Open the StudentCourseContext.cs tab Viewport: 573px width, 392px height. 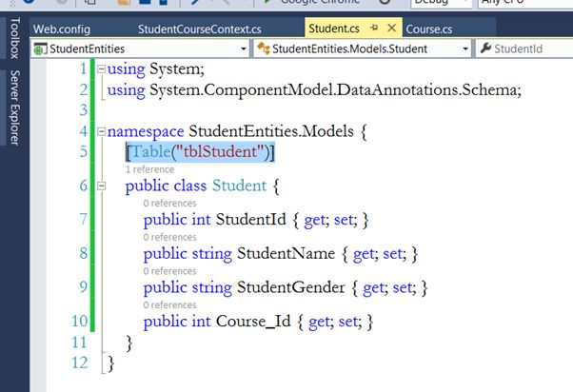click(x=200, y=29)
